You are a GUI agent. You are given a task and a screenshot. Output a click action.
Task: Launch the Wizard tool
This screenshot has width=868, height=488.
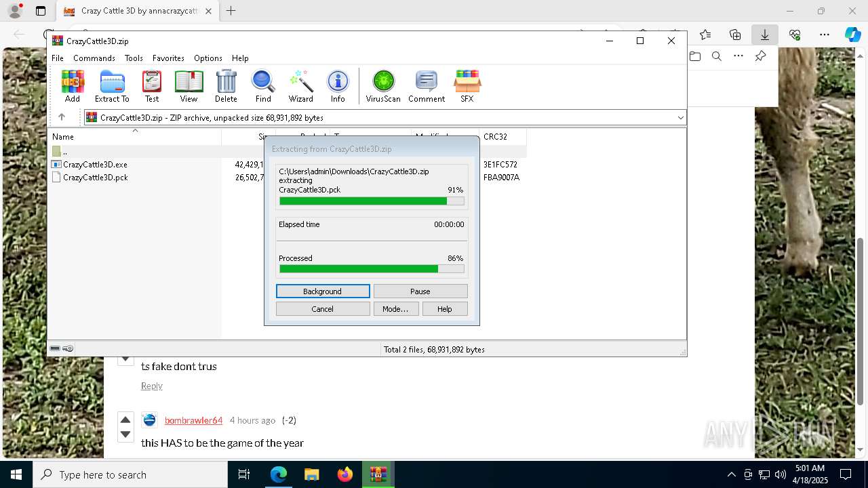(301, 86)
